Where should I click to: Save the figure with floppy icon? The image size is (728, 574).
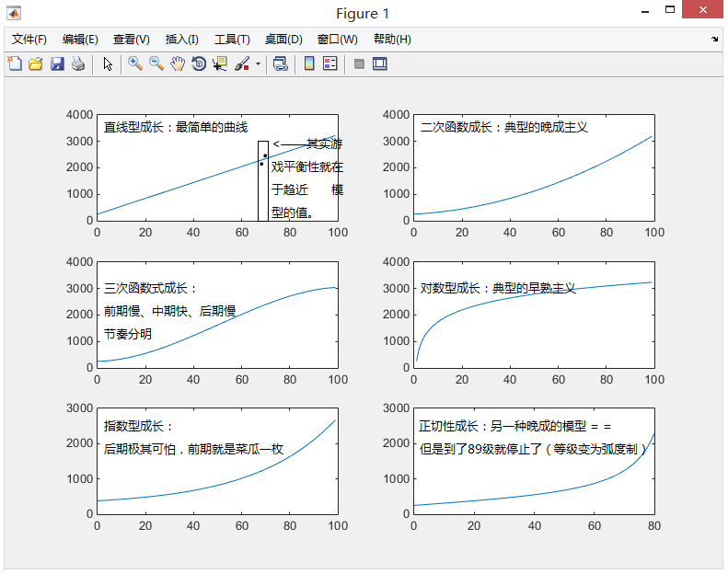(57, 63)
